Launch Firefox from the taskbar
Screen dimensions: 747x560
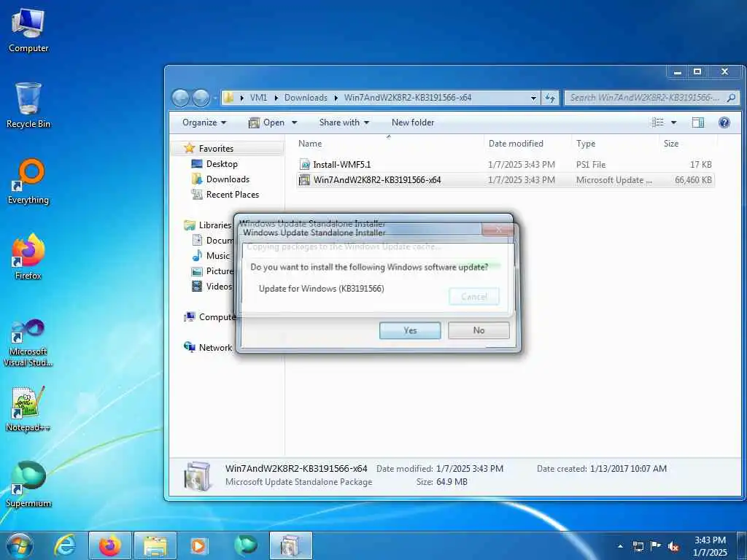pos(110,545)
